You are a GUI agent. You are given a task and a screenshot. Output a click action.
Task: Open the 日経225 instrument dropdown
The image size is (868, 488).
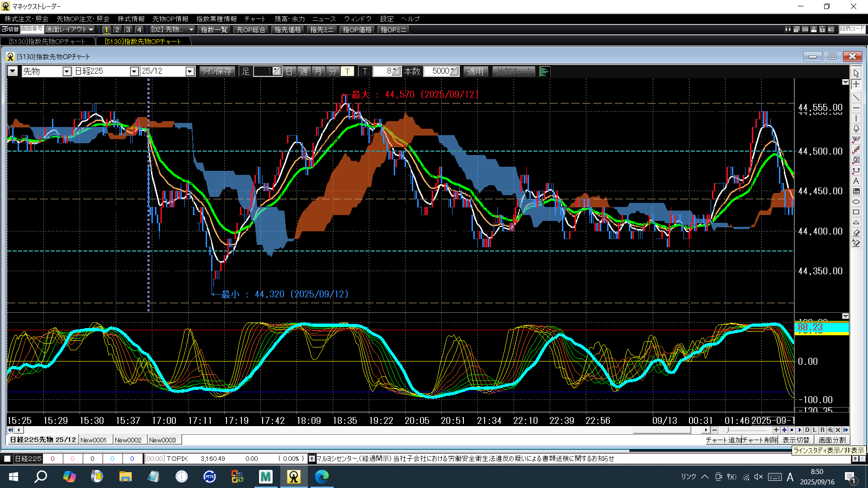click(x=134, y=71)
